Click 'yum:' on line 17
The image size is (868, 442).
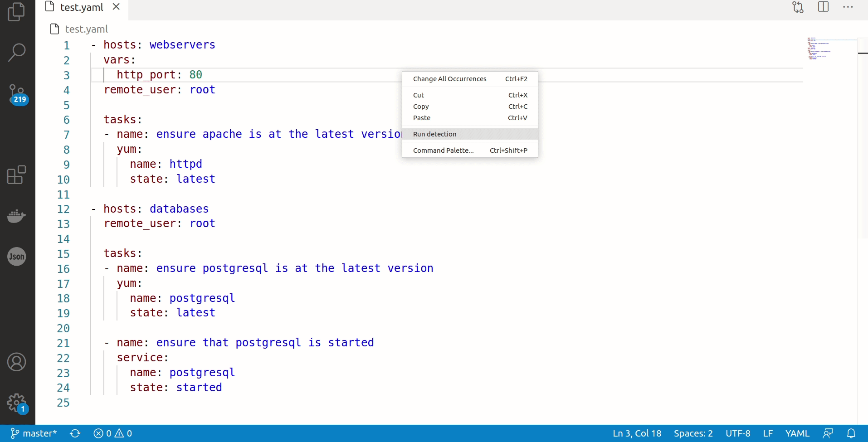(130, 284)
